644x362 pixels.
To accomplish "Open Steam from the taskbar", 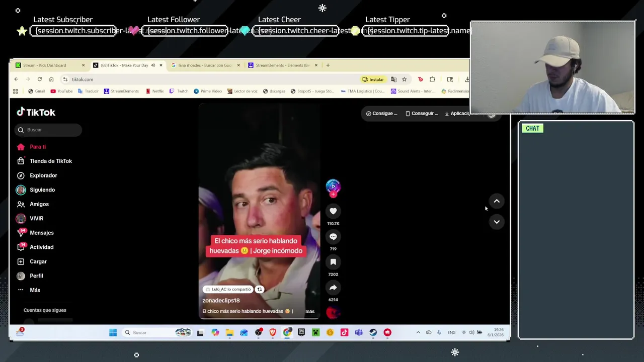I will coord(373,332).
